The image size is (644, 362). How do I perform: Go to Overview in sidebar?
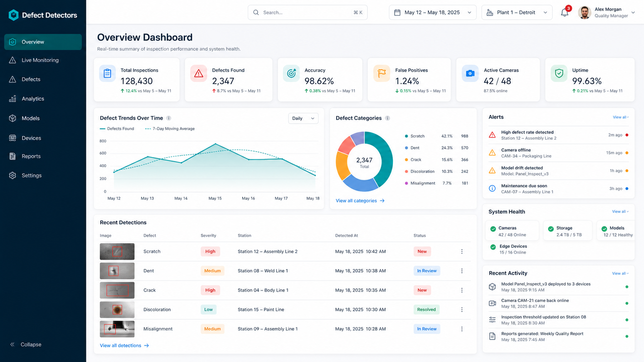pyautogui.click(x=43, y=42)
